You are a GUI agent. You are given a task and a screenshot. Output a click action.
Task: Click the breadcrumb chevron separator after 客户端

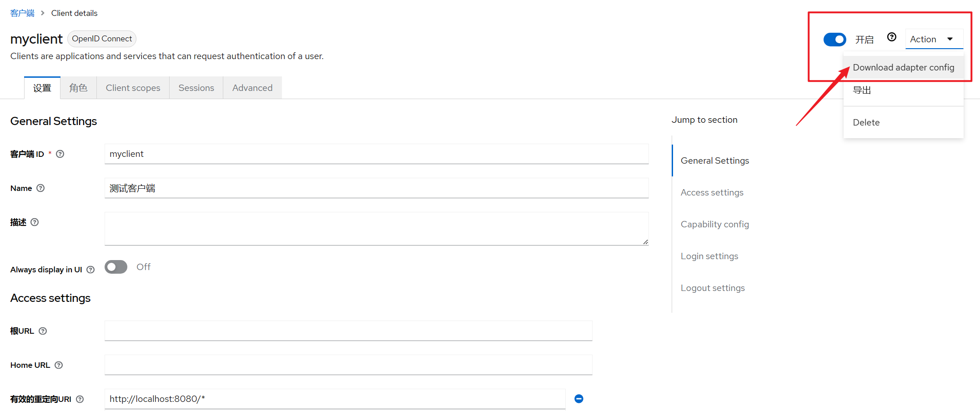click(x=43, y=13)
